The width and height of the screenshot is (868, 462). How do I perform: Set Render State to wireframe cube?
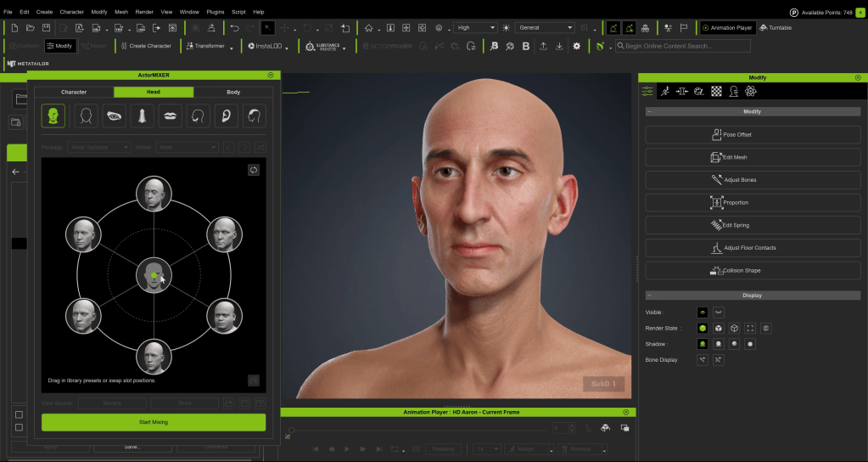click(734, 329)
